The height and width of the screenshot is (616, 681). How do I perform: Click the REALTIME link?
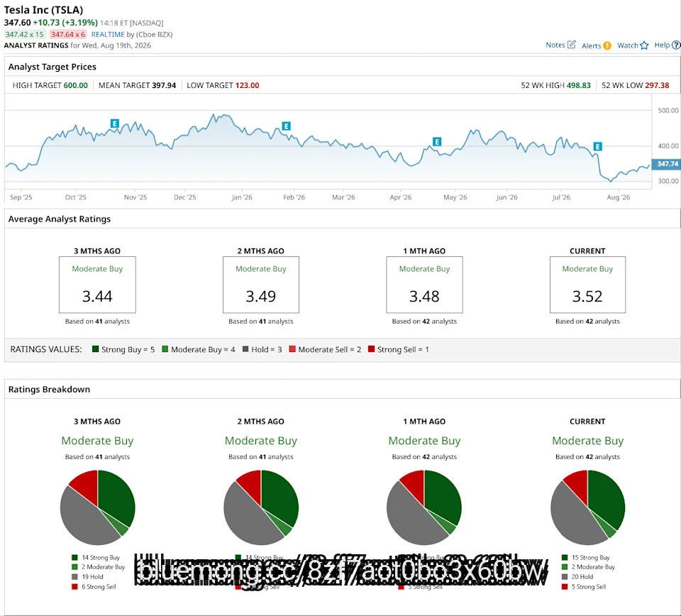pyautogui.click(x=108, y=34)
